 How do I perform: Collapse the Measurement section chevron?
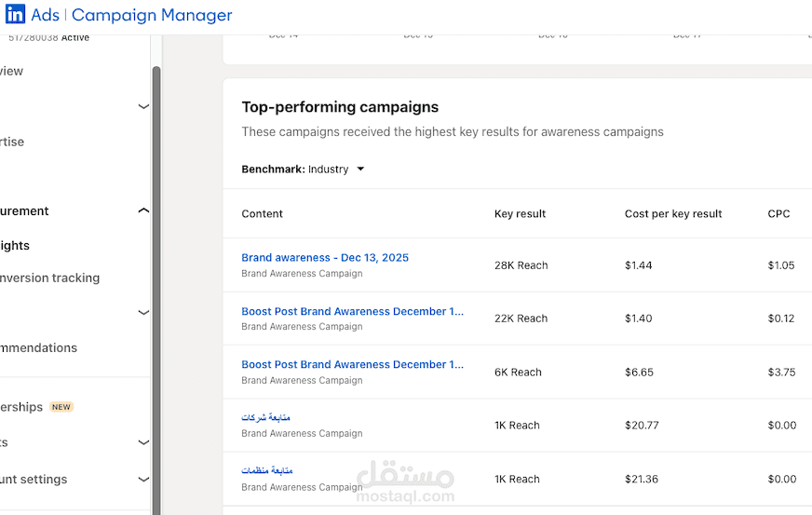point(143,211)
